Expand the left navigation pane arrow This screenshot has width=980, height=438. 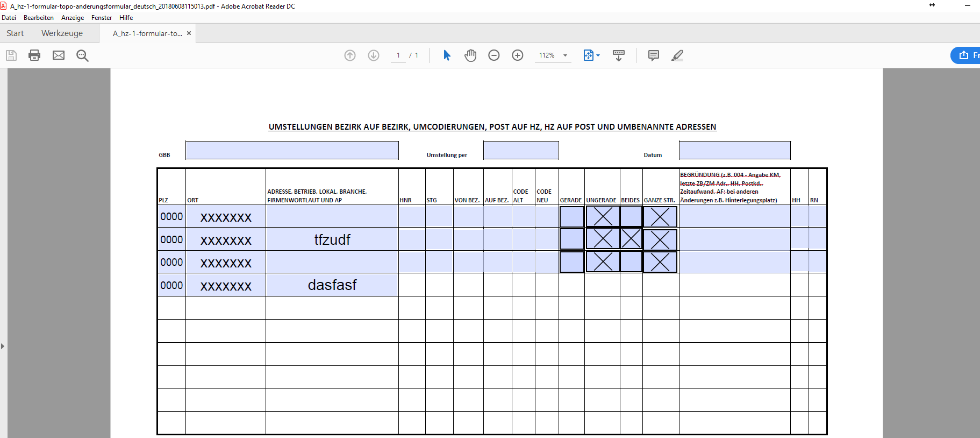point(3,346)
